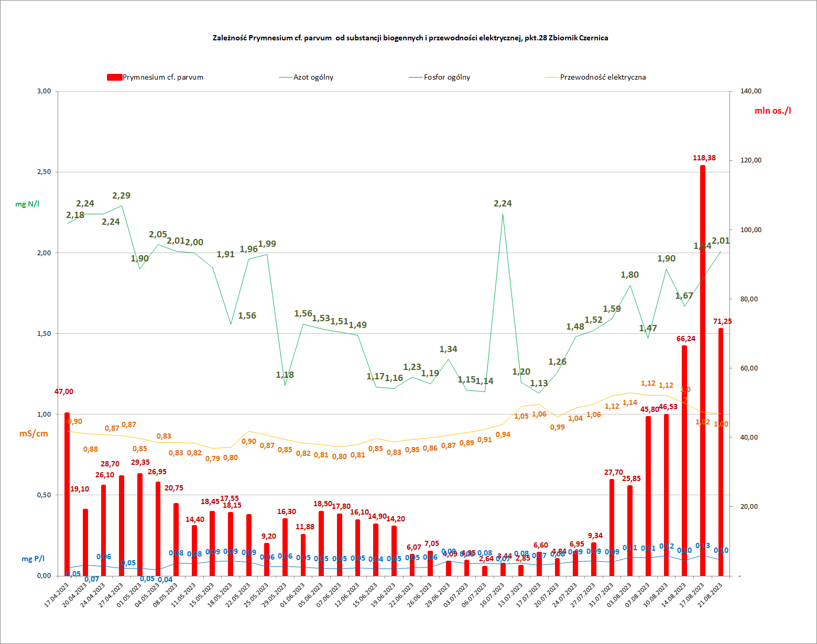Select the Azot ogólny legend entry

tap(313, 78)
